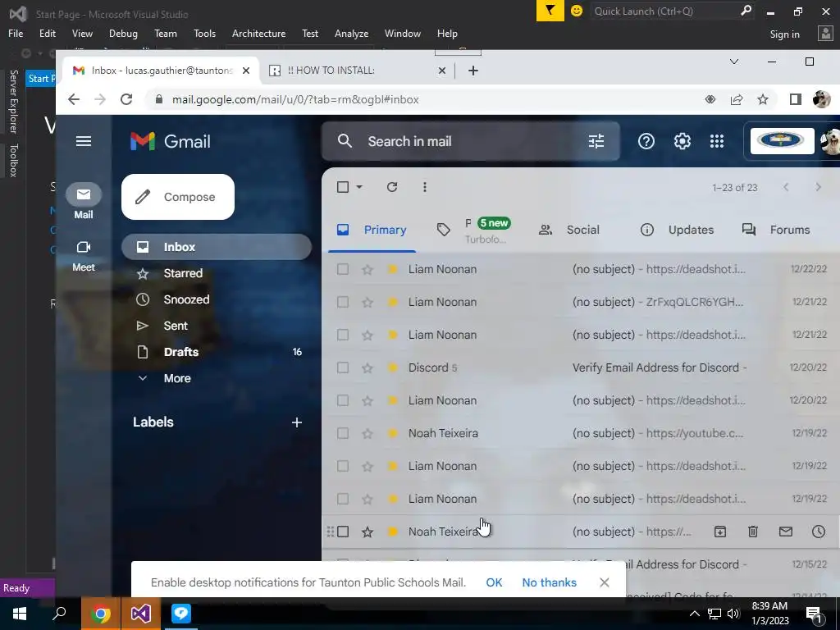Bookmark this page with the star
The image size is (840, 630).
(x=763, y=99)
